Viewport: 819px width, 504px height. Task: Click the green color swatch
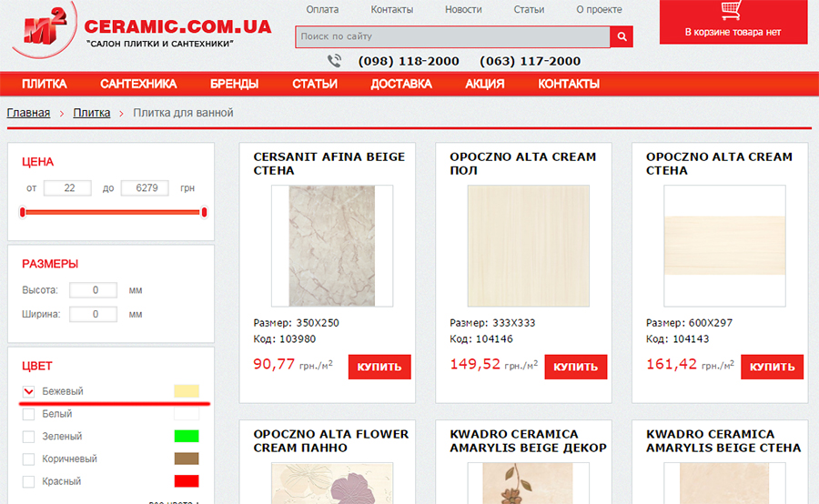(x=187, y=436)
